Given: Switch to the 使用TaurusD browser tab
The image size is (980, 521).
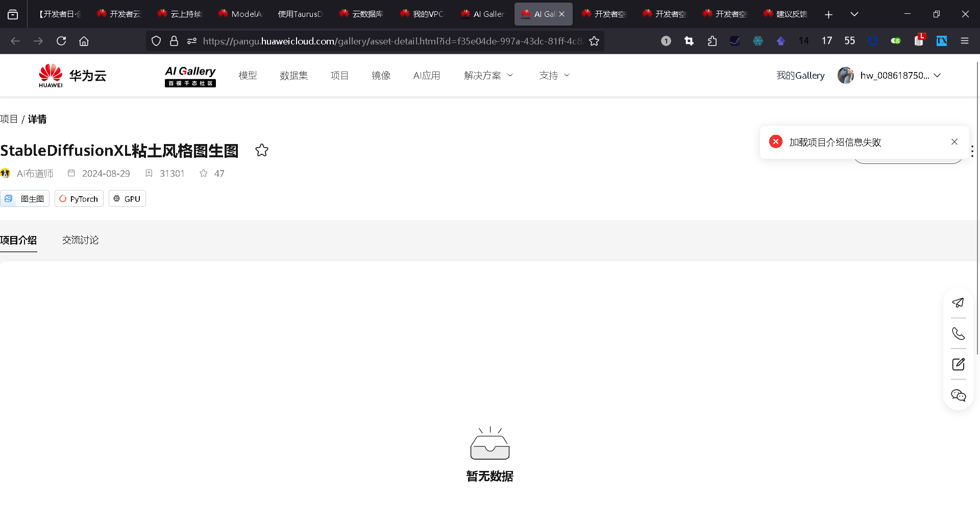Looking at the screenshot, I should (300, 14).
